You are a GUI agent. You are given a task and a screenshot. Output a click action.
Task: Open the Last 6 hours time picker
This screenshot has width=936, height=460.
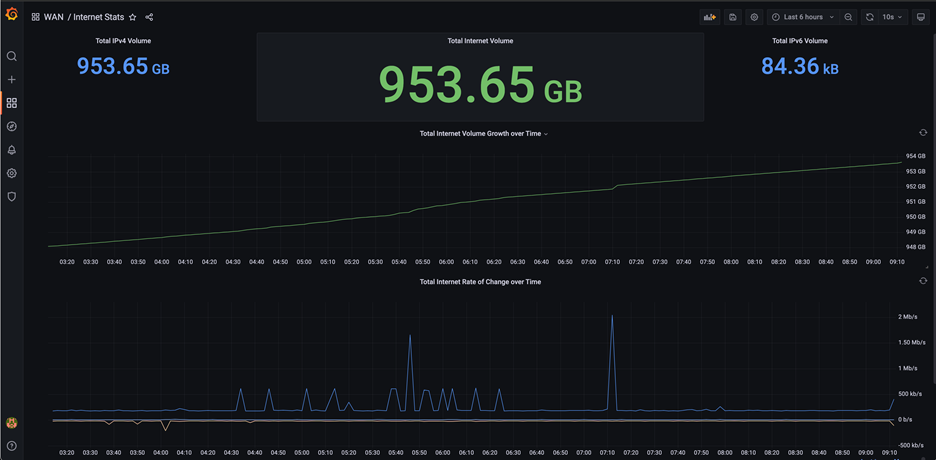point(803,17)
